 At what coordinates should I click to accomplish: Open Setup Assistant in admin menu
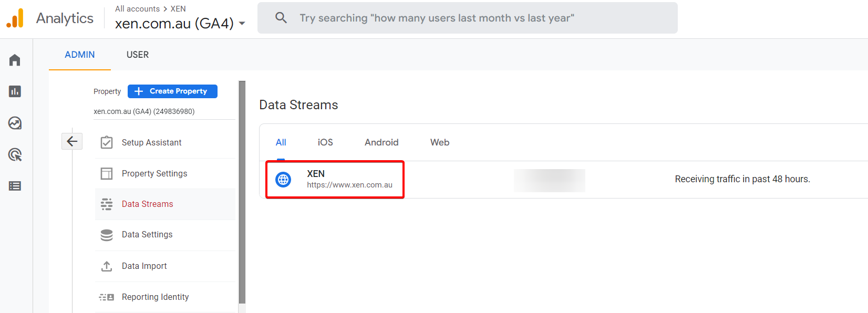coord(151,143)
